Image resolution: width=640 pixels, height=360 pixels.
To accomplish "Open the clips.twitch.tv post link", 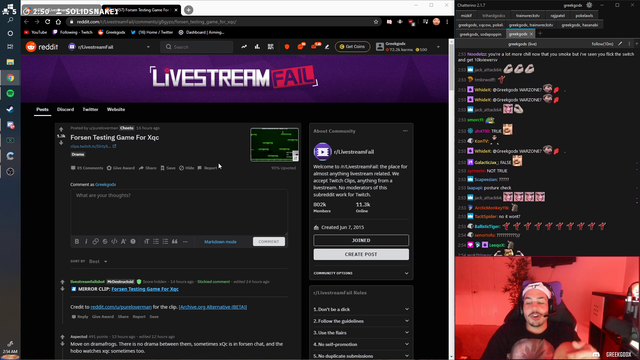I will pos(93,146).
